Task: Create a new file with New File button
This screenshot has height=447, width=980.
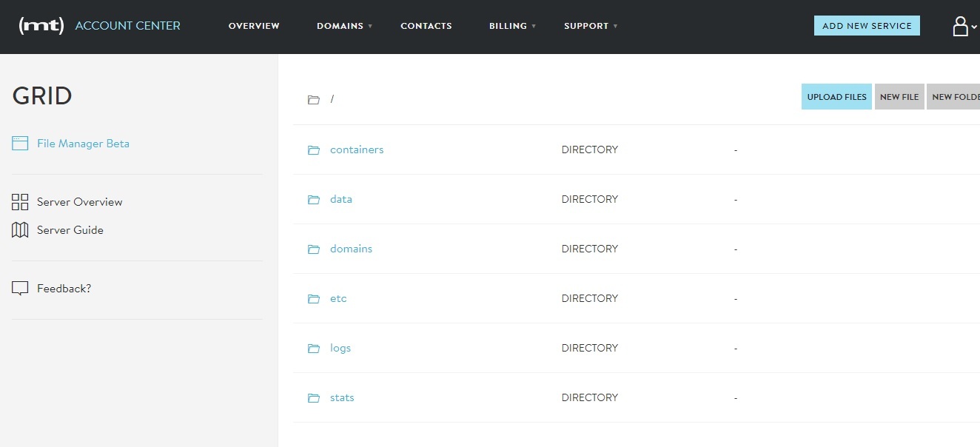Action: [x=899, y=97]
